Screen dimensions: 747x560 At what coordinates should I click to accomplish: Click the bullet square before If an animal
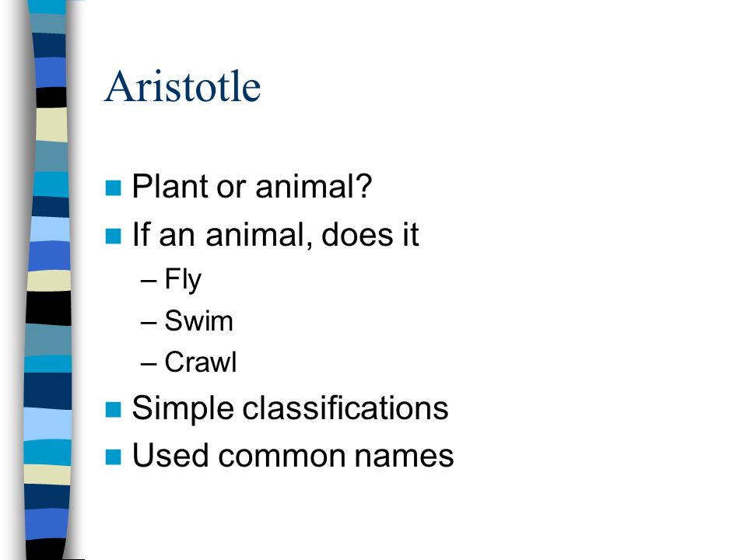[x=113, y=236]
